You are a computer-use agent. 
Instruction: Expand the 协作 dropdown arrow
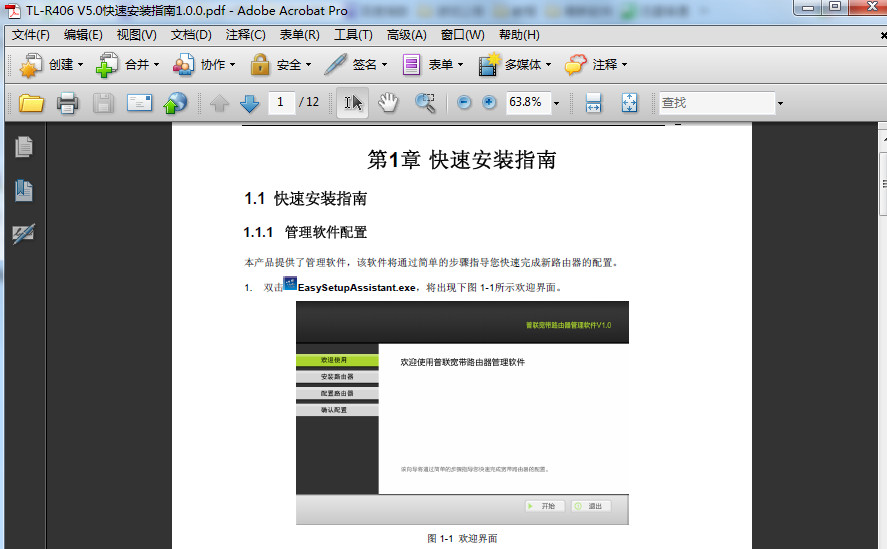point(232,65)
